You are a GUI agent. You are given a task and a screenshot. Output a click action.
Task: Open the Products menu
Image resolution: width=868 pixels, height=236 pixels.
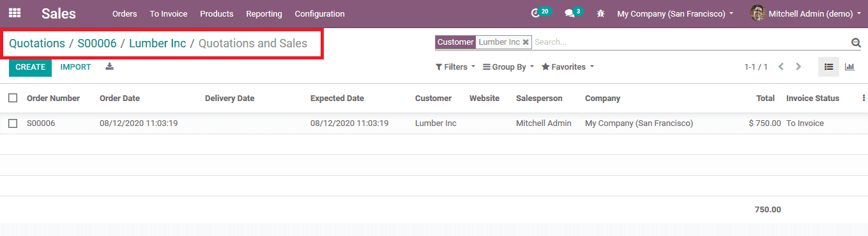pos(217,13)
